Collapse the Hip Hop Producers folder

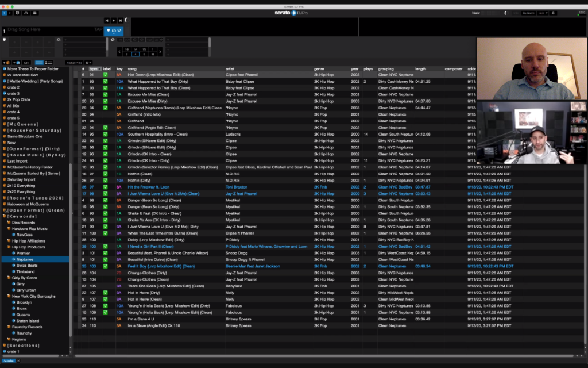9,247
